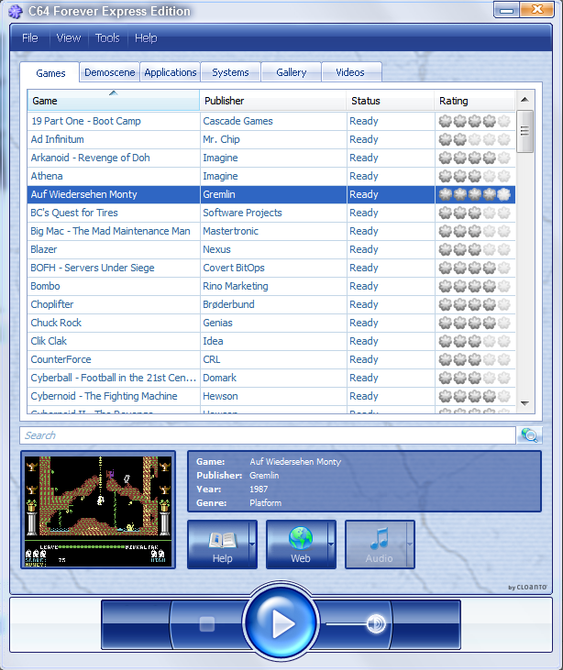Viewport: 563px width, 670px height.
Task: Open the Tools menu
Action: (x=107, y=38)
